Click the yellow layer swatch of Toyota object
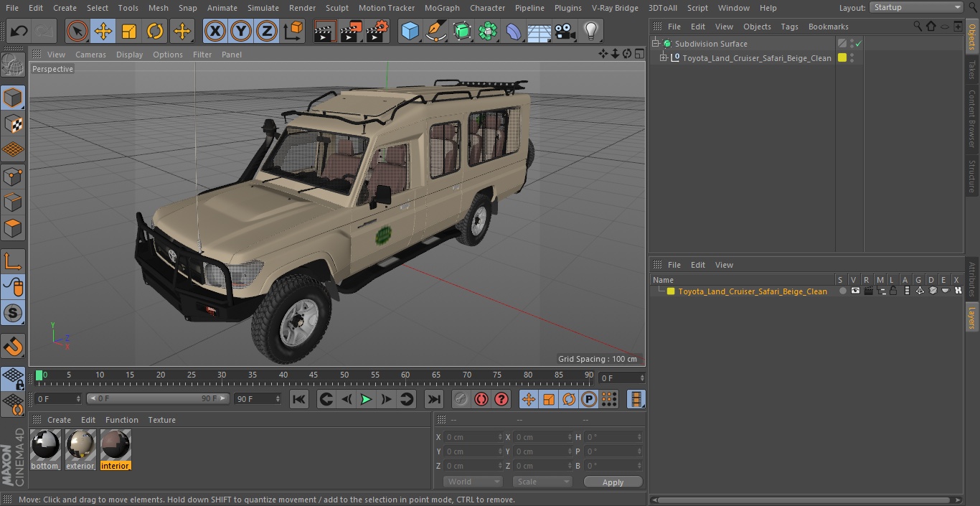The width and height of the screenshot is (980, 506). [x=842, y=58]
